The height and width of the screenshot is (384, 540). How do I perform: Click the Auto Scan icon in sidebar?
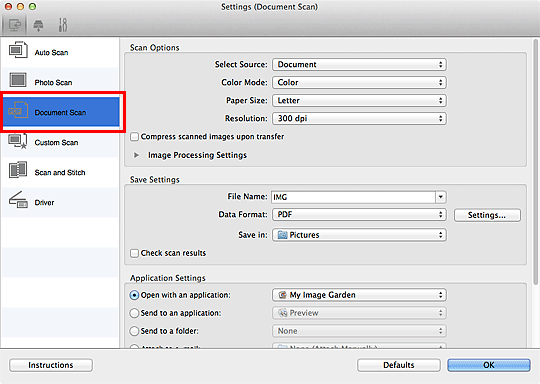[x=18, y=50]
